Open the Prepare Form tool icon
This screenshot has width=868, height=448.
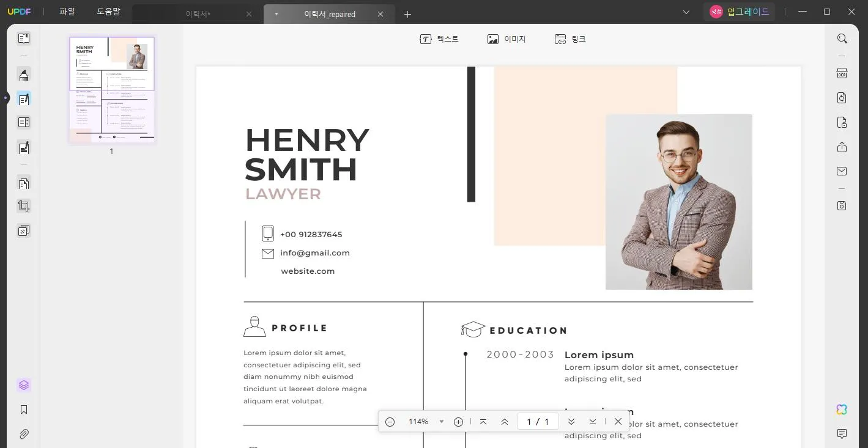(24, 122)
